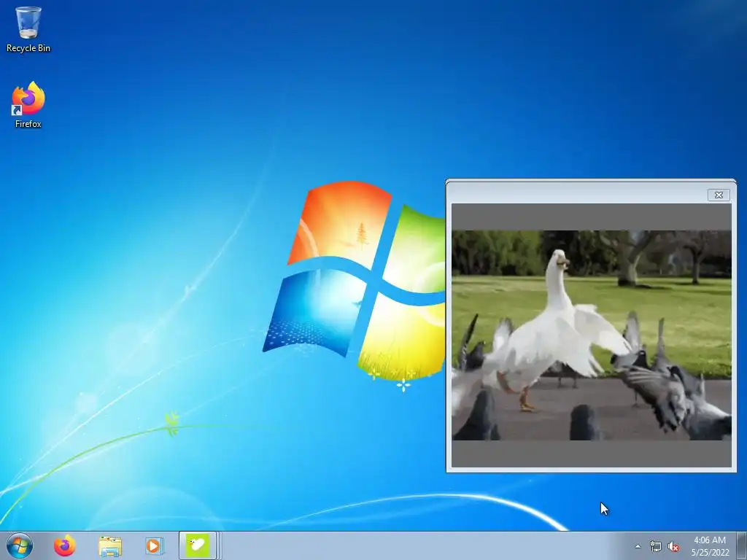747x560 pixels.
Task: Open Windows Explorer from the taskbar
Action: click(110, 545)
